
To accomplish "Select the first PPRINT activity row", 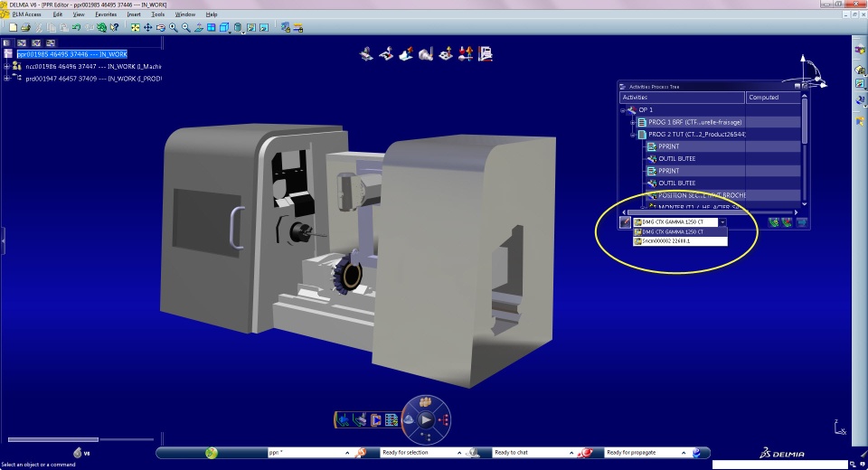I will 723,146.
